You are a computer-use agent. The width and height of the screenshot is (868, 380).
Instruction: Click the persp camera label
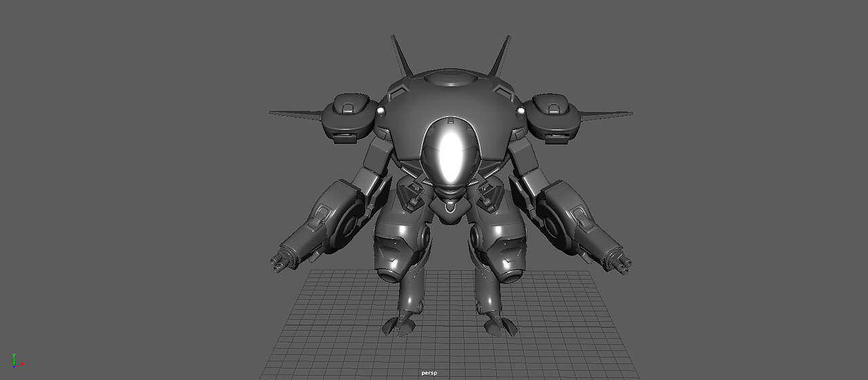tap(429, 373)
